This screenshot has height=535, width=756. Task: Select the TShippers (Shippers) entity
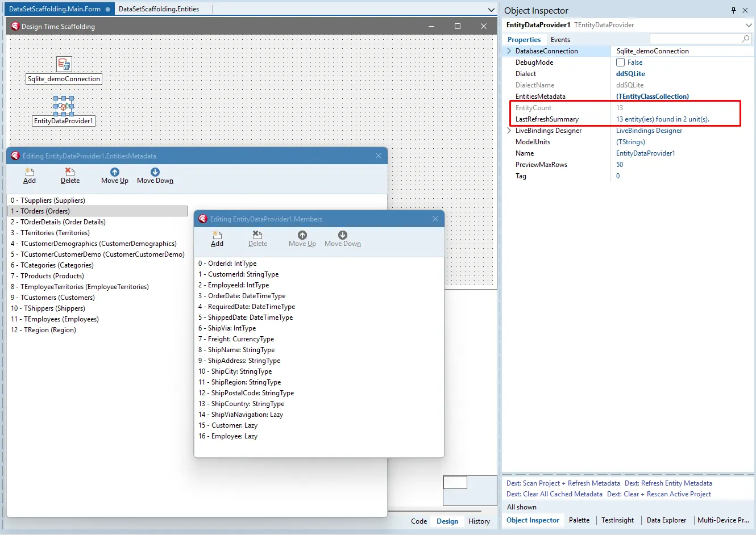[x=98, y=308]
